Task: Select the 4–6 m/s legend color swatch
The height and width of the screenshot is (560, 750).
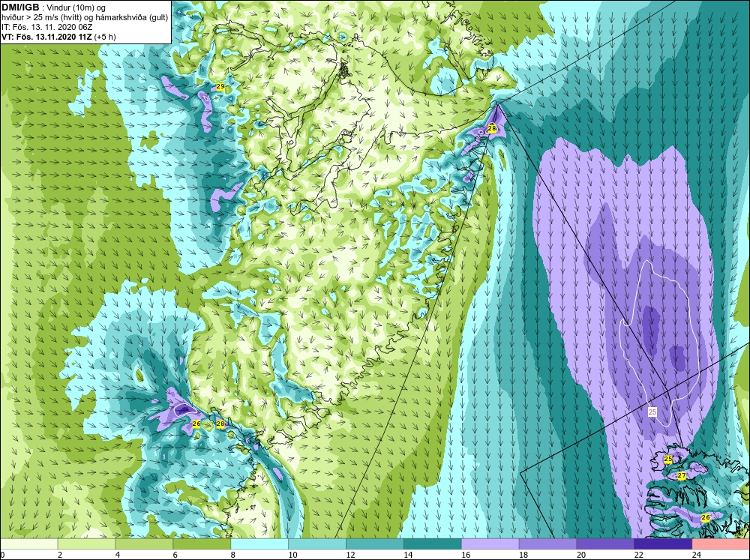Action: tap(144, 544)
